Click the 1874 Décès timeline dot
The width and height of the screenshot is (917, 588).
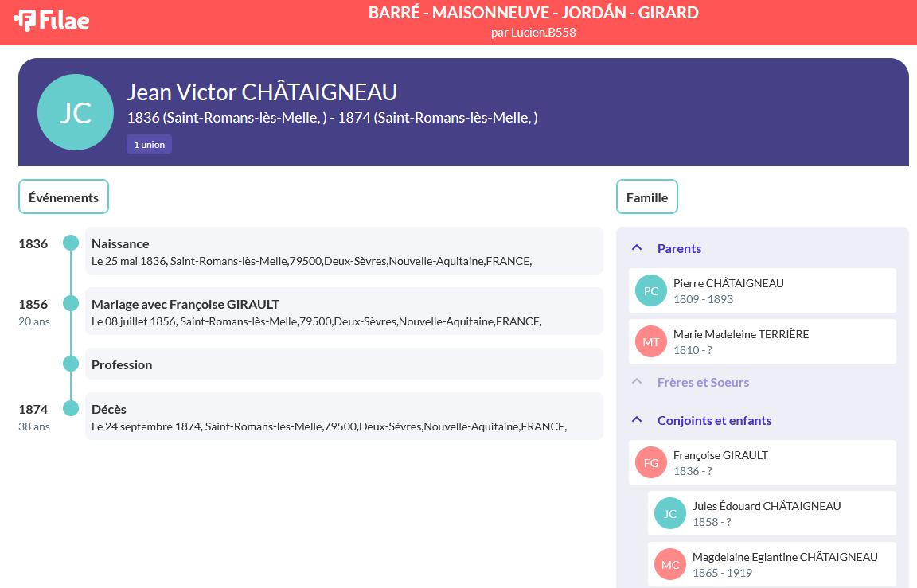tap(71, 408)
